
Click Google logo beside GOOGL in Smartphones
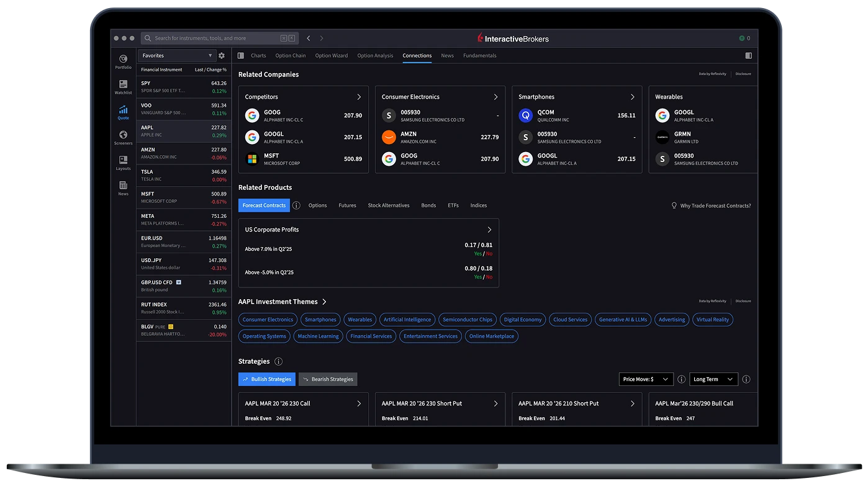point(526,159)
